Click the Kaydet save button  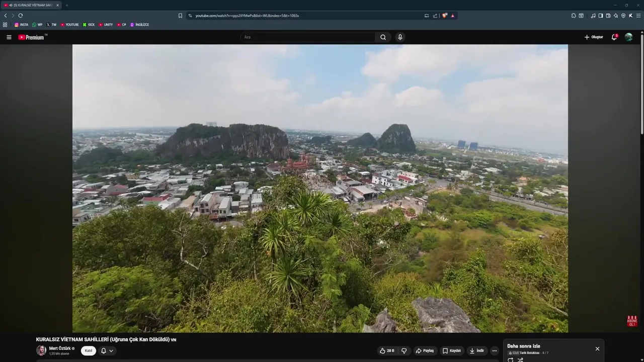point(451,351)
